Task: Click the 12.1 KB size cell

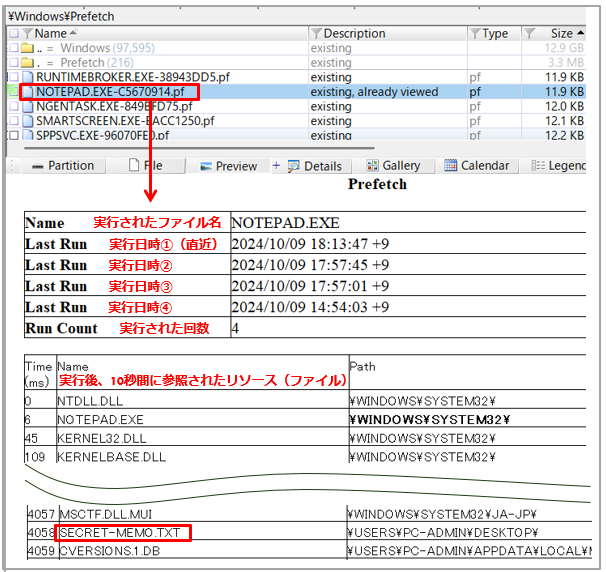Action: pyautogui.click(x=564, y=121)
